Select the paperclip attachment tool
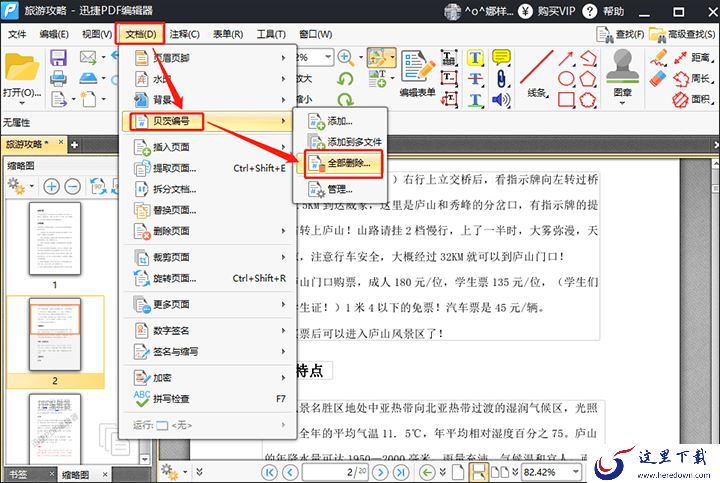 501,79
